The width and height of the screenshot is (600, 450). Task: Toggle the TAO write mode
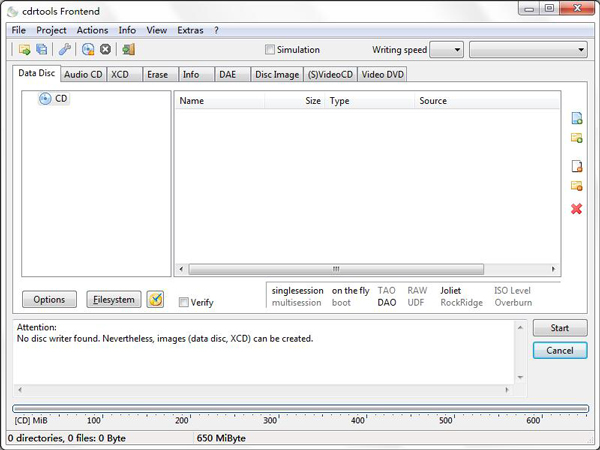tap(386, 291)
